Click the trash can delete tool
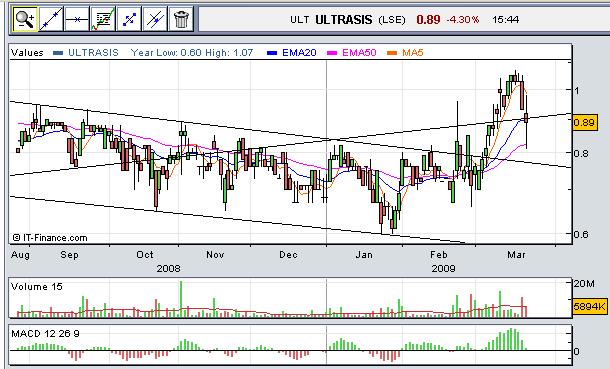Image resolution: width=610 pixels, height=369 pixels. pos(181,19)
